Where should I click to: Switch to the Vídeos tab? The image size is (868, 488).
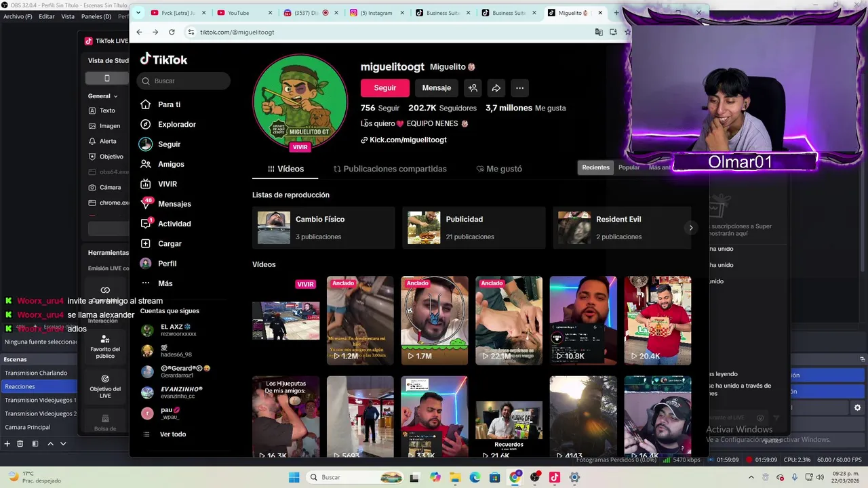pos(285,169)
